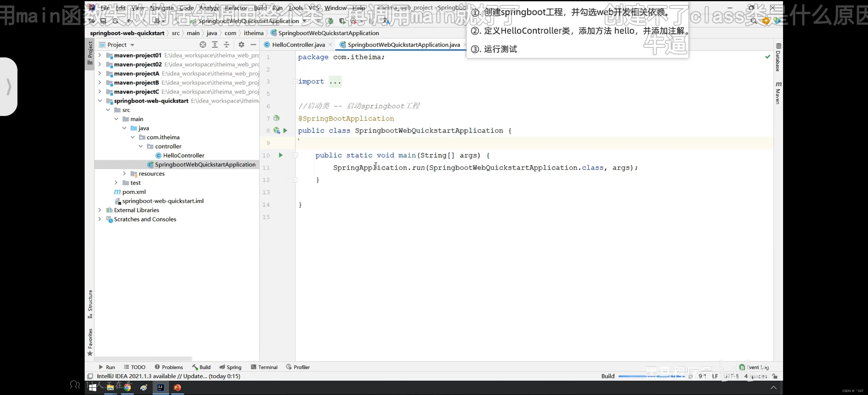Click Save All toolbar icon

(104, 21)
